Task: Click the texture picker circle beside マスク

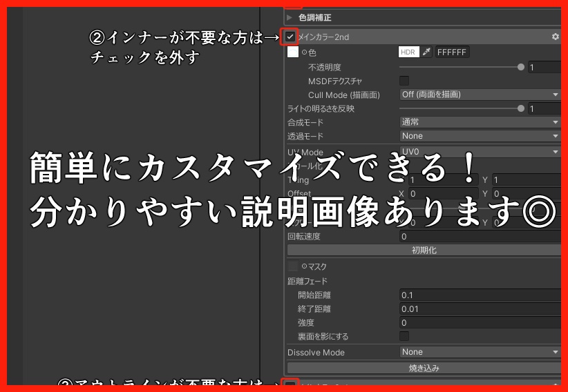Action: click(304, 266)
